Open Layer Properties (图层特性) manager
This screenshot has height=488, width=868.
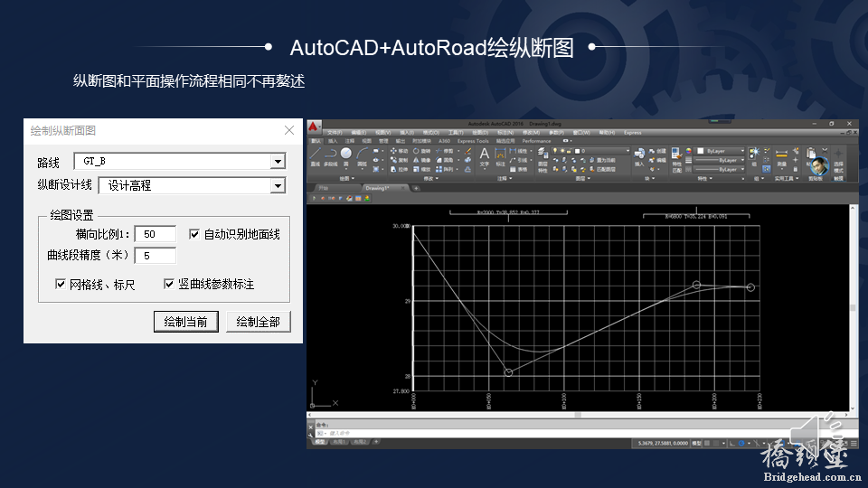pos(542,161)
